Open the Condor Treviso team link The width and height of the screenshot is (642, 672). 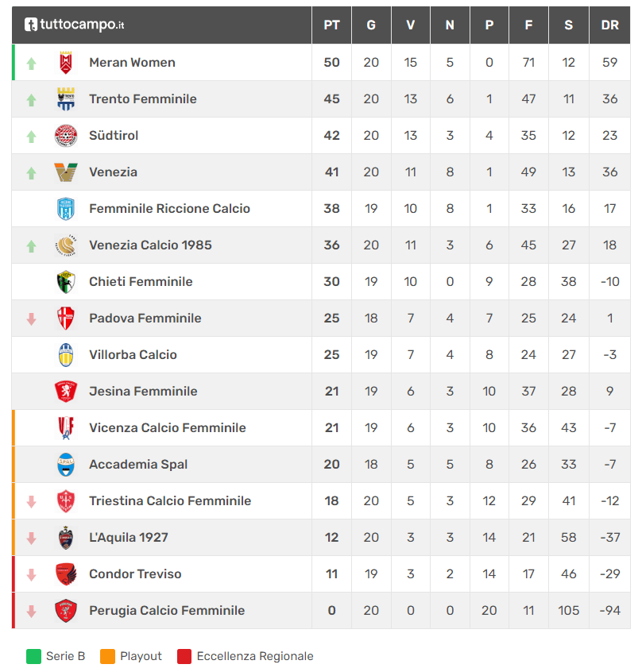135,574
